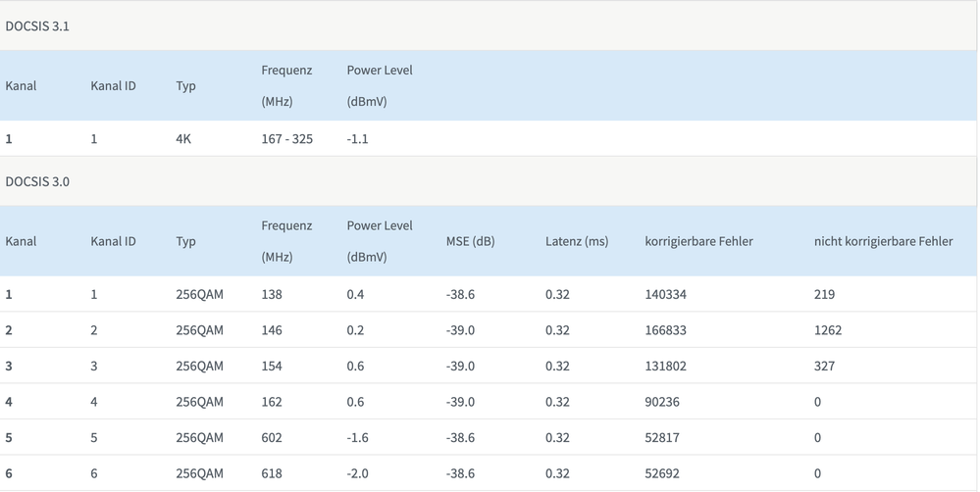Select the 138 MHz frequency cell
The image size is (980, 492).
pyautogui.click(x=272, y=294)
